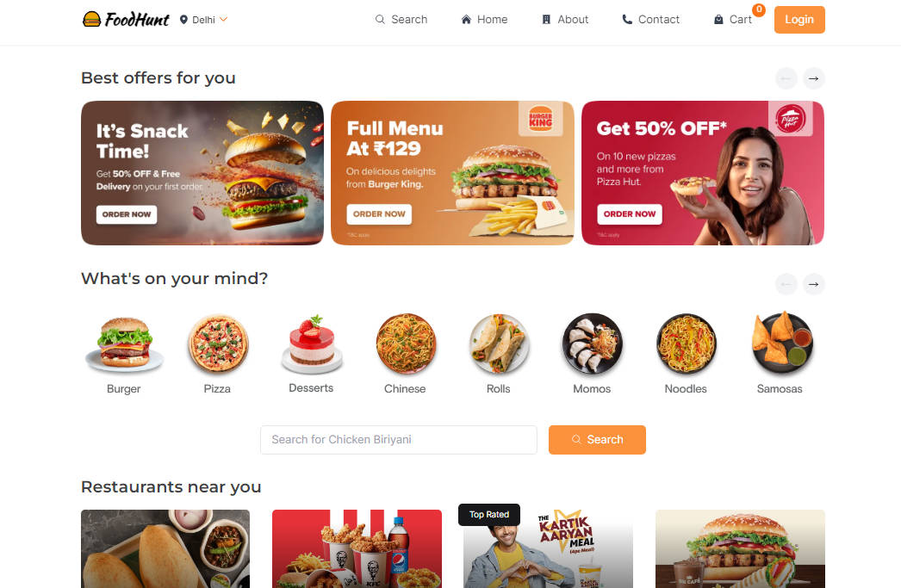Choose the Samosas category
901x588 pixels.
(x=780, y=353)
